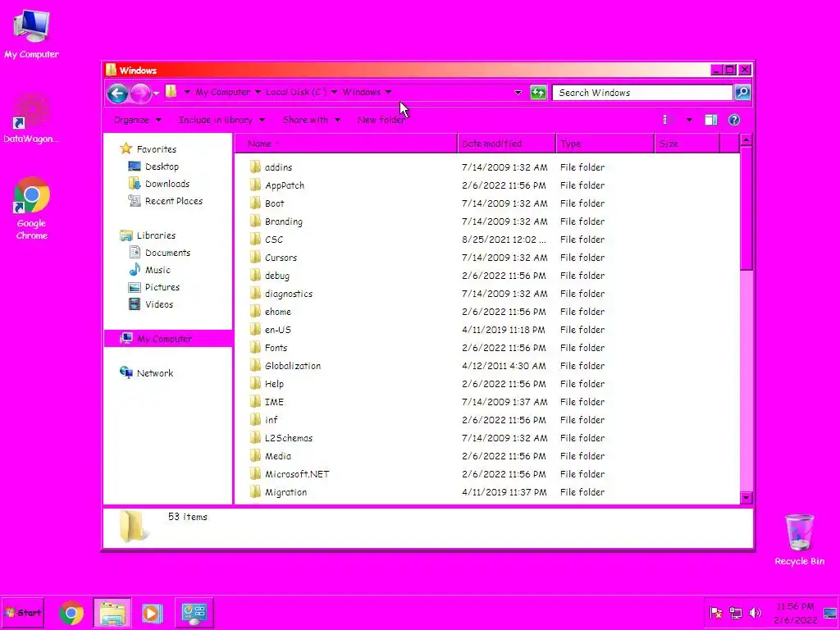Screen dimensions: 840x630
Task: Click the network tray icon
Action: 736,612
